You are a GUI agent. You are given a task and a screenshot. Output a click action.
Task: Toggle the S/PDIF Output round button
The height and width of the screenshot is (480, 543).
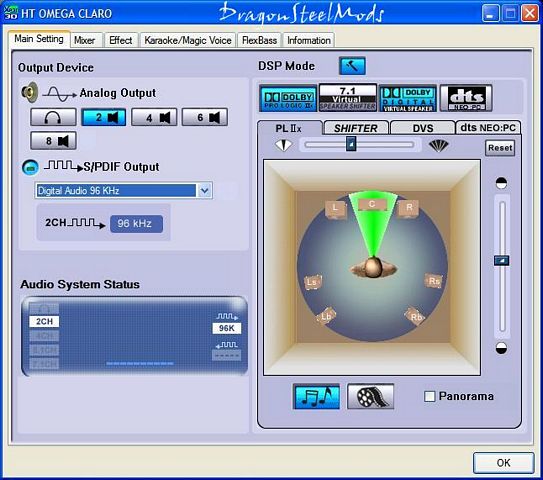pos(30,167)
